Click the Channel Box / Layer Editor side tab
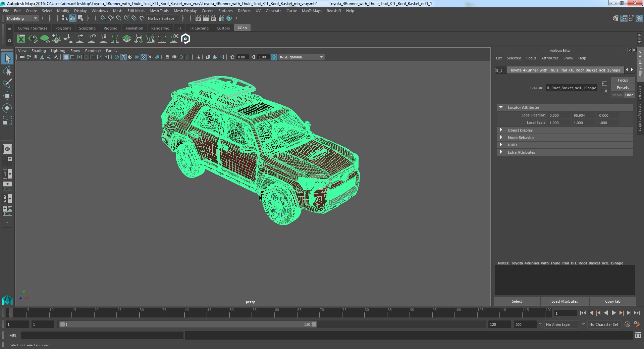The width and height of the screenshot is (644, 349). click(x=640, y=108)
